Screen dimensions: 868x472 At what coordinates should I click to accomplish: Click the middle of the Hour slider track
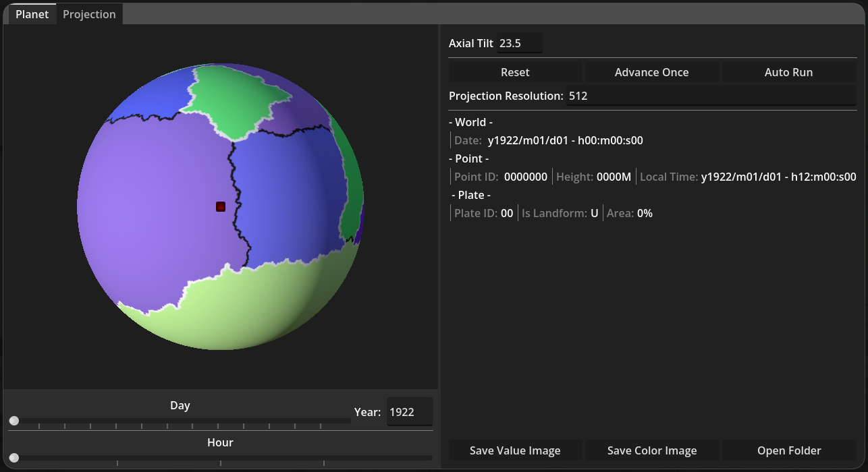click(221, 458)
